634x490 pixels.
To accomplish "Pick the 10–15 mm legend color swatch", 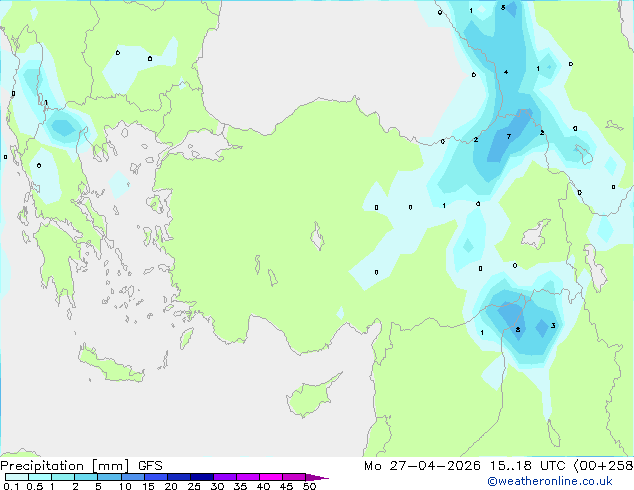I will click(x=132, y=477).
